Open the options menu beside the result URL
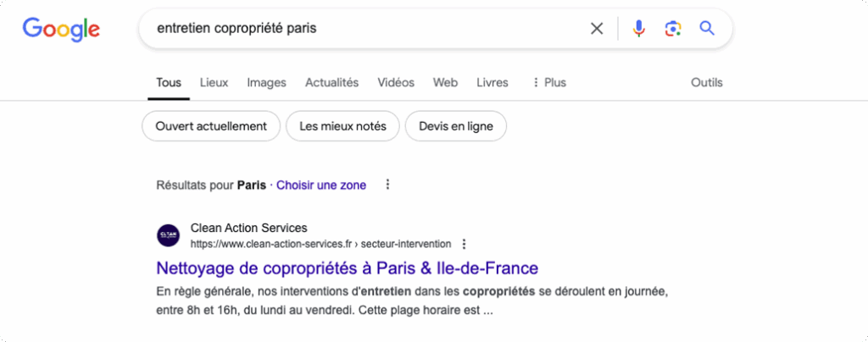The image size is (868, 342). pyautogui.click(x=464, y=244)
